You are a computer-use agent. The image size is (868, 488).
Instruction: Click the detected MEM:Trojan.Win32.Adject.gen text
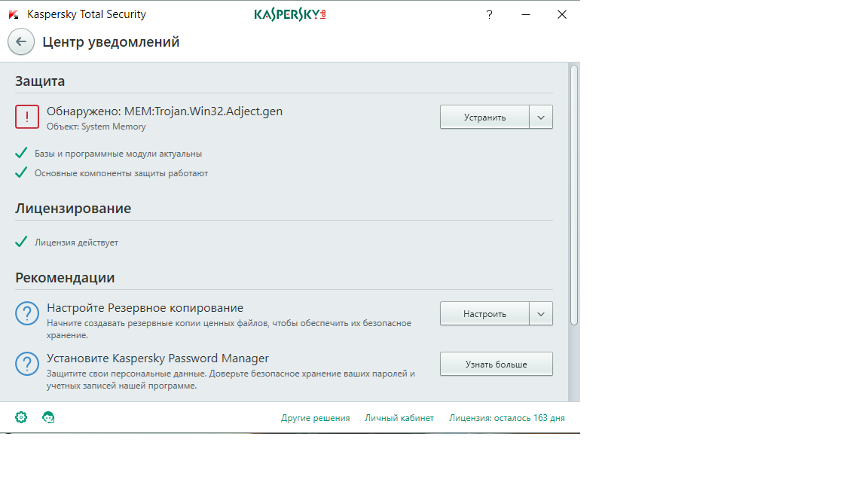tap(164, 111)
